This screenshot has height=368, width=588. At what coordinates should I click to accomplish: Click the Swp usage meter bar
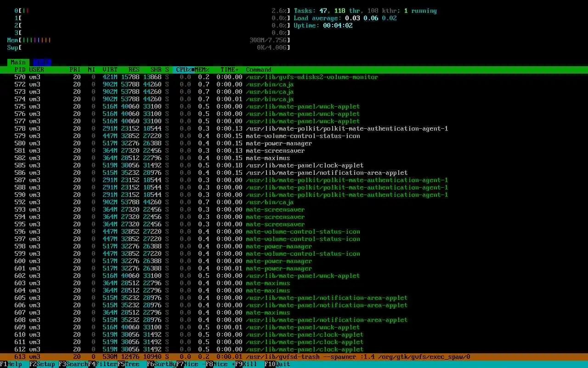[x=149, y=47]
